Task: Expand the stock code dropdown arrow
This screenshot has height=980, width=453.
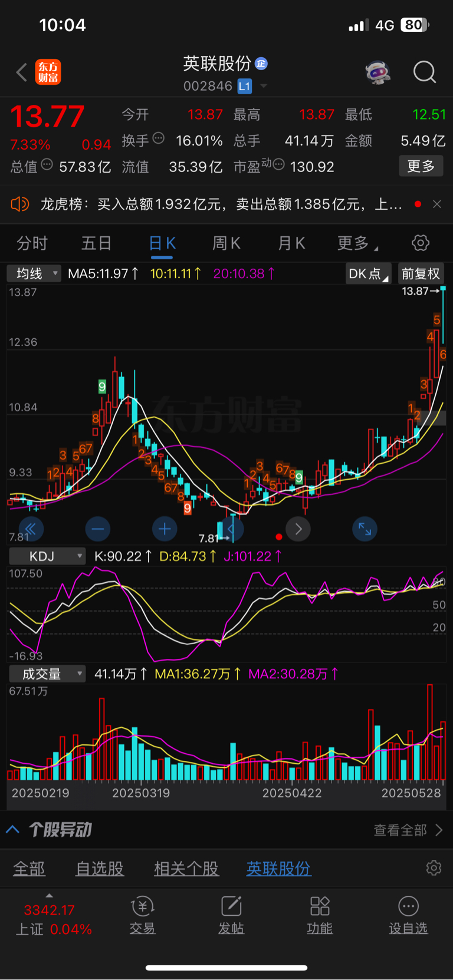Action: click(264, 87)
